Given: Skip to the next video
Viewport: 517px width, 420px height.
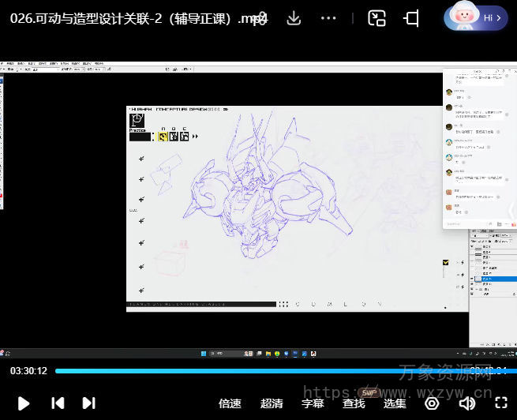Looking at the screenshot, I should point(89,403).
